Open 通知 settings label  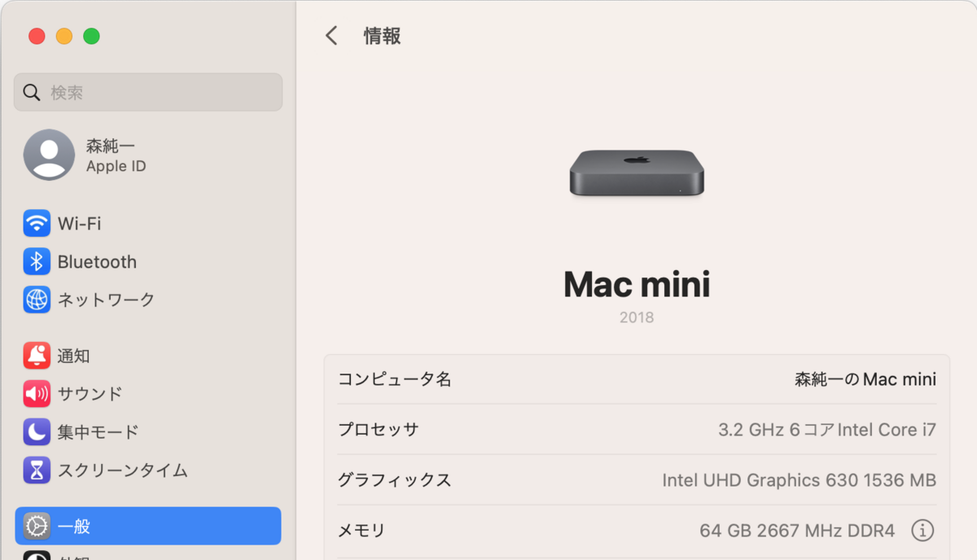[x=73, y=356]
